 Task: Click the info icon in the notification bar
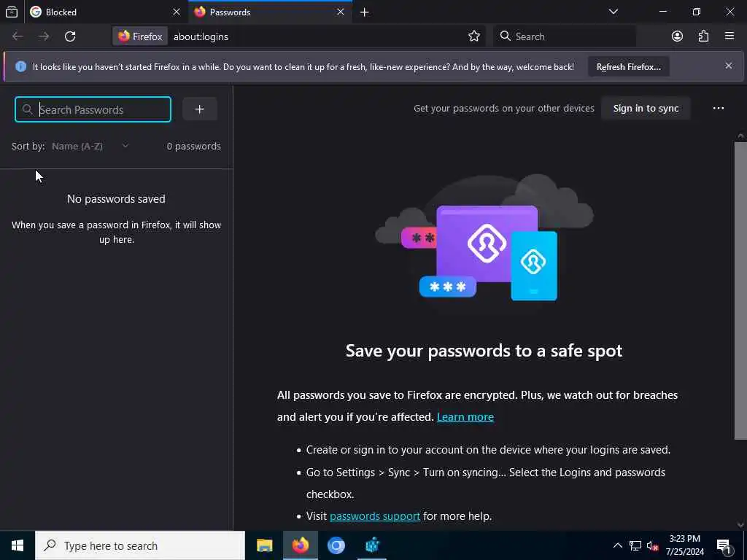tap(20, 66)
